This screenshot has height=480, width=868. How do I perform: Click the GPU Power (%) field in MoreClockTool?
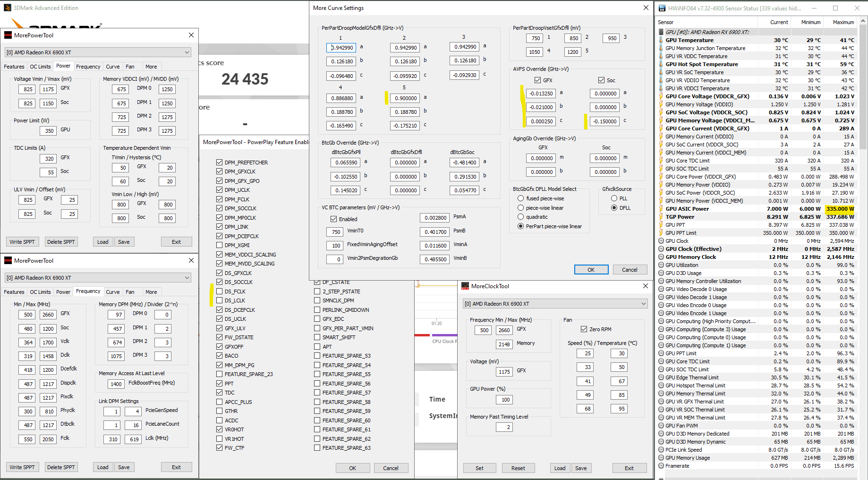point(505,400)
